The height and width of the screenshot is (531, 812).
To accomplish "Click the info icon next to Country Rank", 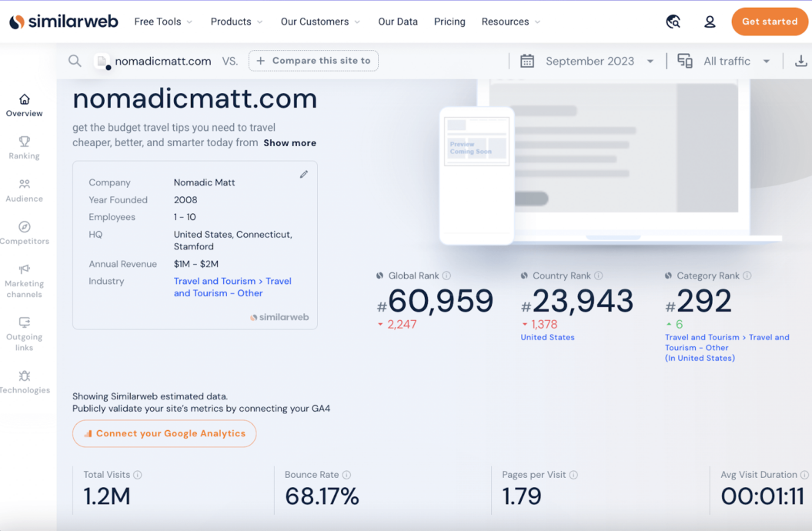I will point(598,276).
